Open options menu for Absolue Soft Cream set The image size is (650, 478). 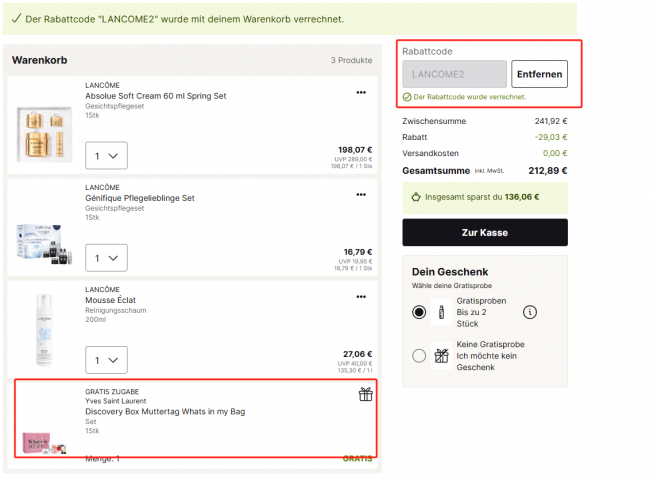click(x=361, y=92)
